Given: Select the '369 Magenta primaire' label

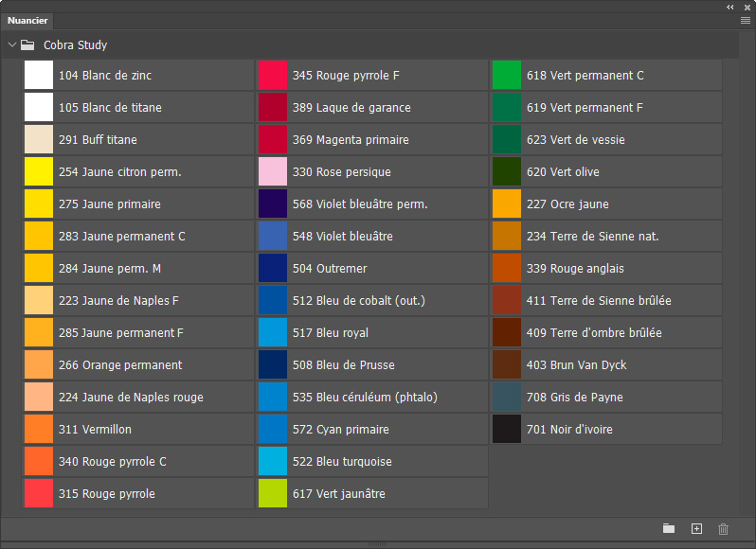Looking at the screenshot, I should [x=351, y=140].
